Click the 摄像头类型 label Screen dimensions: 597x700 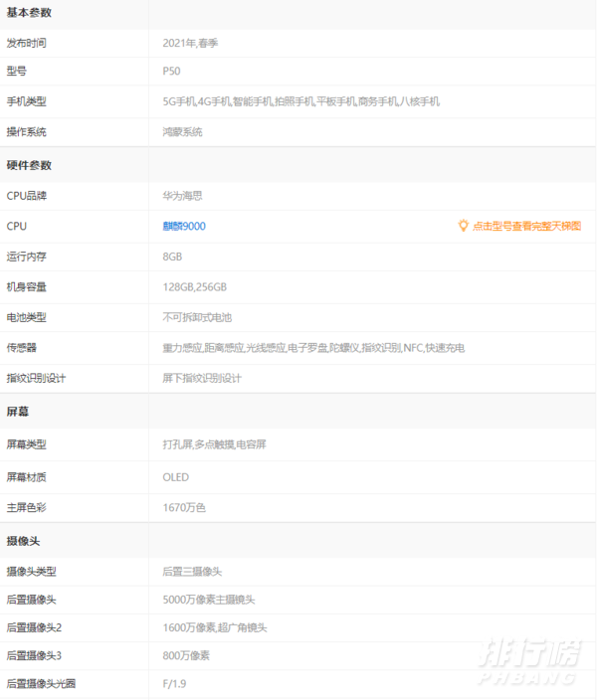(x=31, y=572)
